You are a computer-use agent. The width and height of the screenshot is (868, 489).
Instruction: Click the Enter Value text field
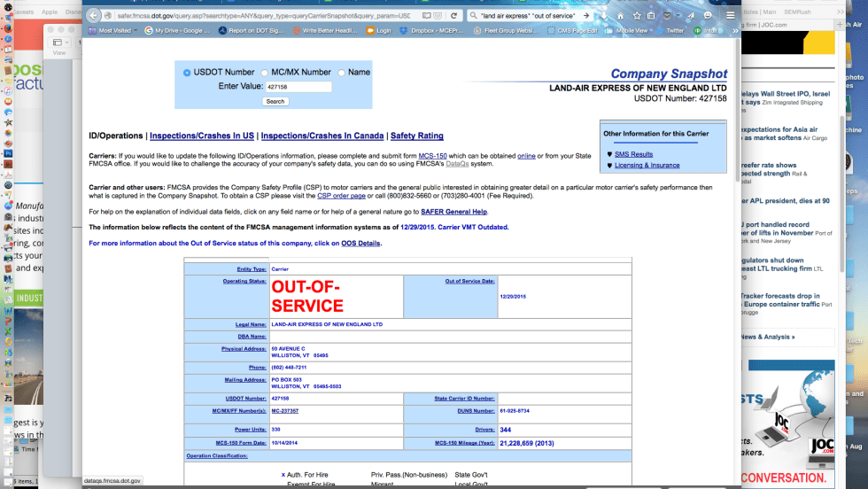coord(298,87)
